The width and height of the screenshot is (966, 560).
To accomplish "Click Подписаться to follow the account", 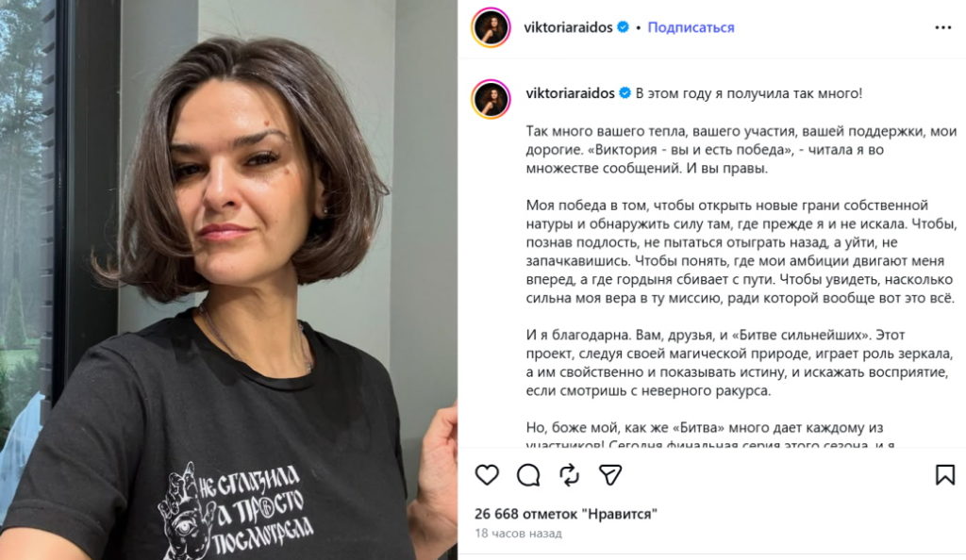I will point(691,27).
